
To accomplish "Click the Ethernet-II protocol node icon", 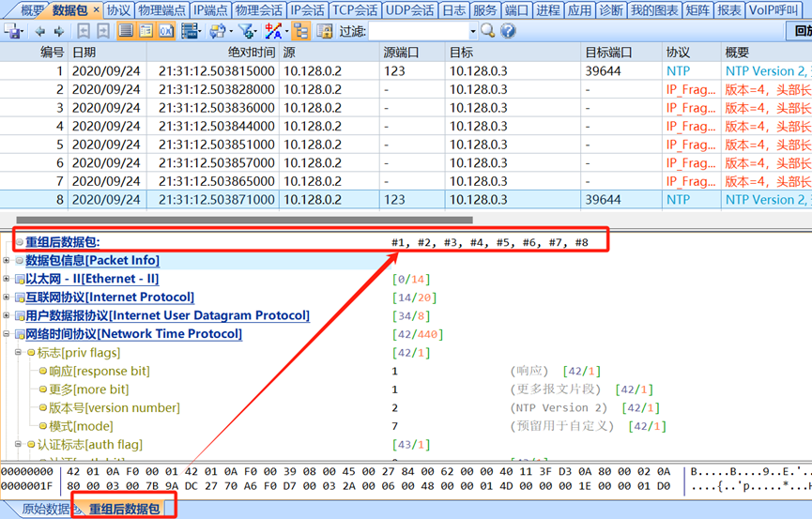I will point(19,280).
